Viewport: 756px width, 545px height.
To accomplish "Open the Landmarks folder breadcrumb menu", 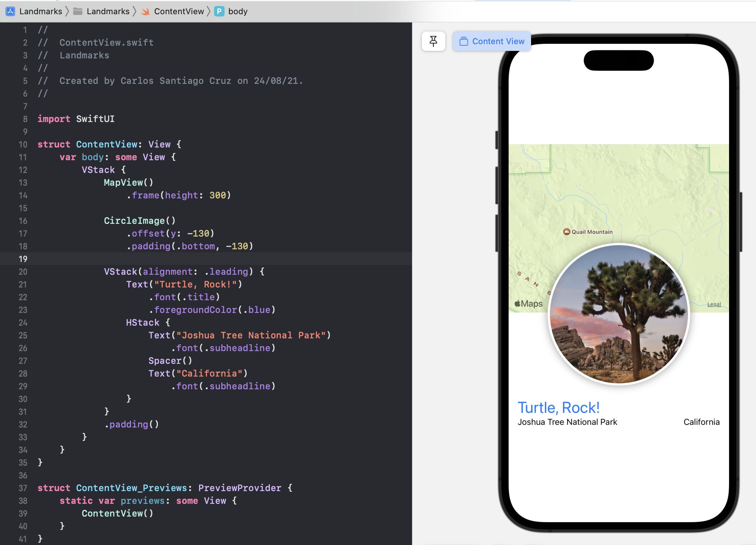I will click(108, 11).
